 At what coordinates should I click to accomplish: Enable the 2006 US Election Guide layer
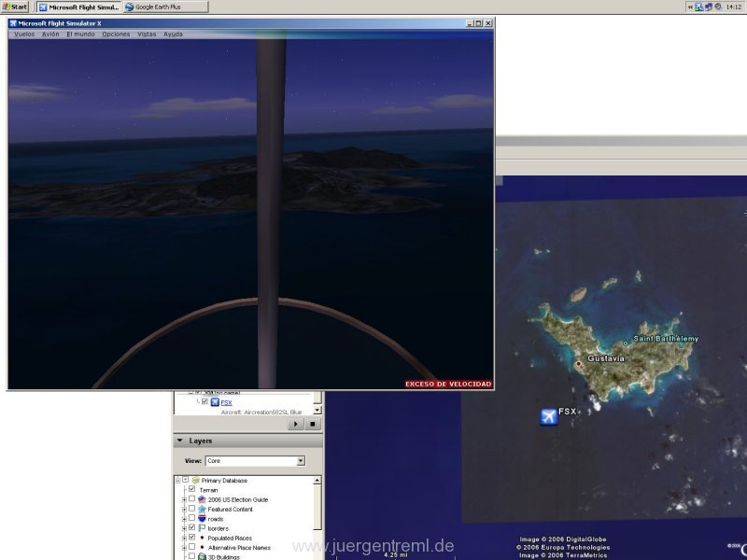[191, 498]
